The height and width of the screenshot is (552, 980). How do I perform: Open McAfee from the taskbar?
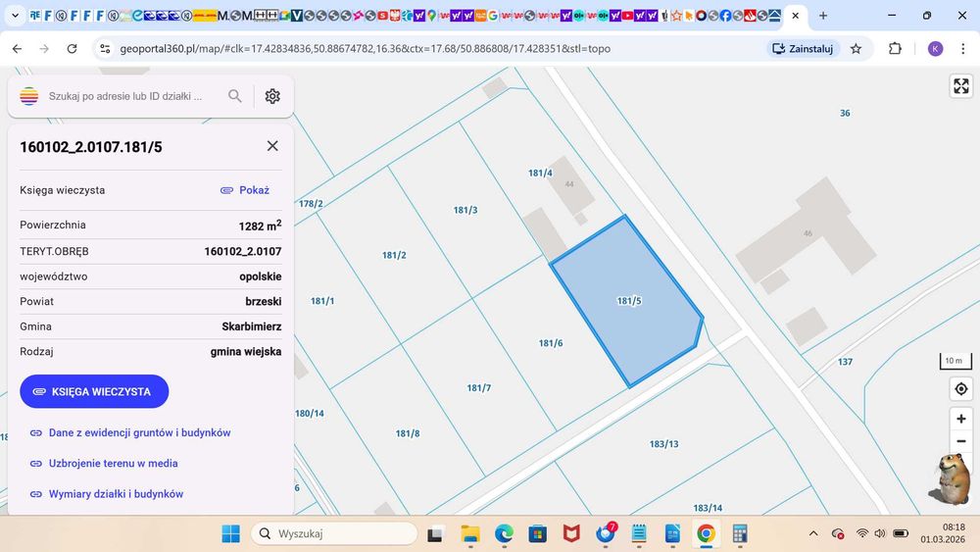(571, 534)
